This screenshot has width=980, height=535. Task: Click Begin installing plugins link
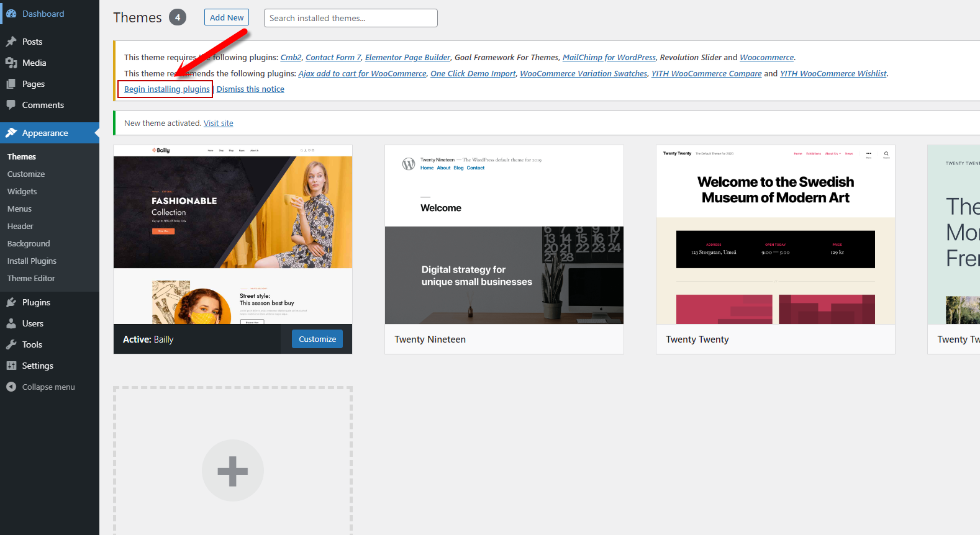pyautogui.click(x=166, y=89)
